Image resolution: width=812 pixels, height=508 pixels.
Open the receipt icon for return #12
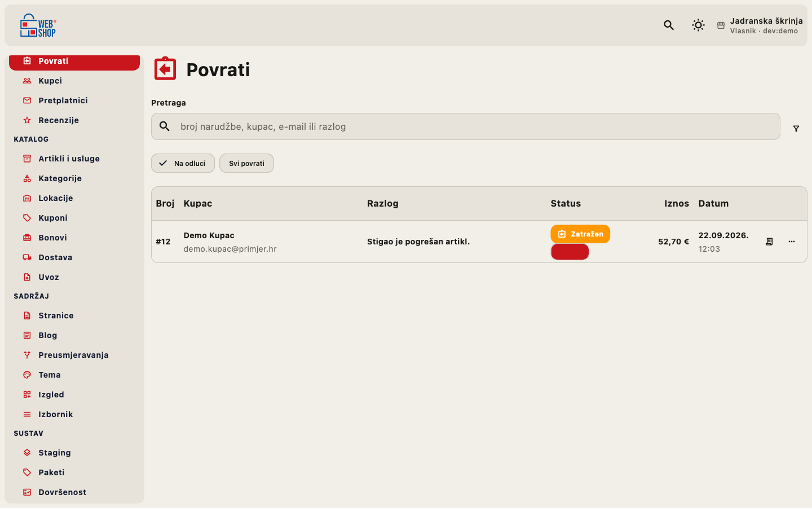(769, 242)
